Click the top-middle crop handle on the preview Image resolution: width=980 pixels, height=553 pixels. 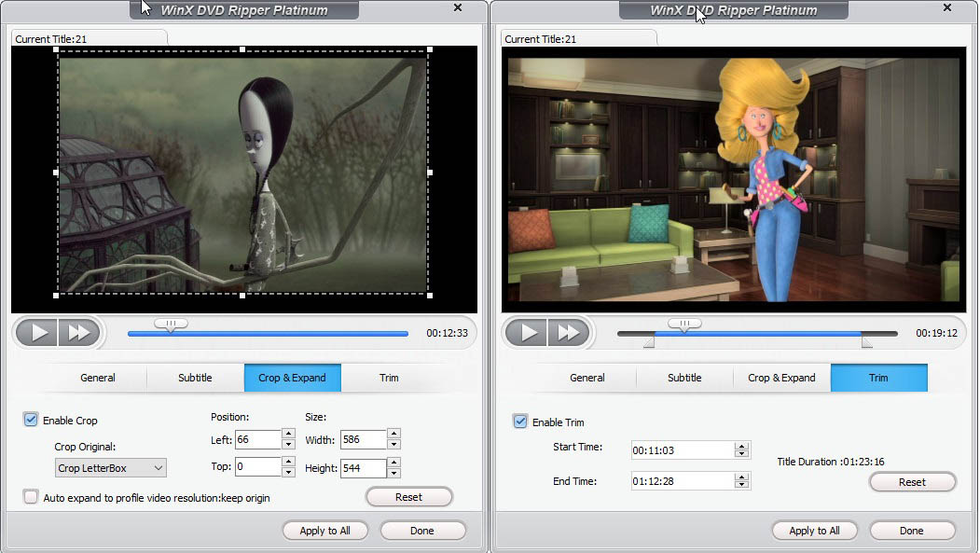click(243, 50)
